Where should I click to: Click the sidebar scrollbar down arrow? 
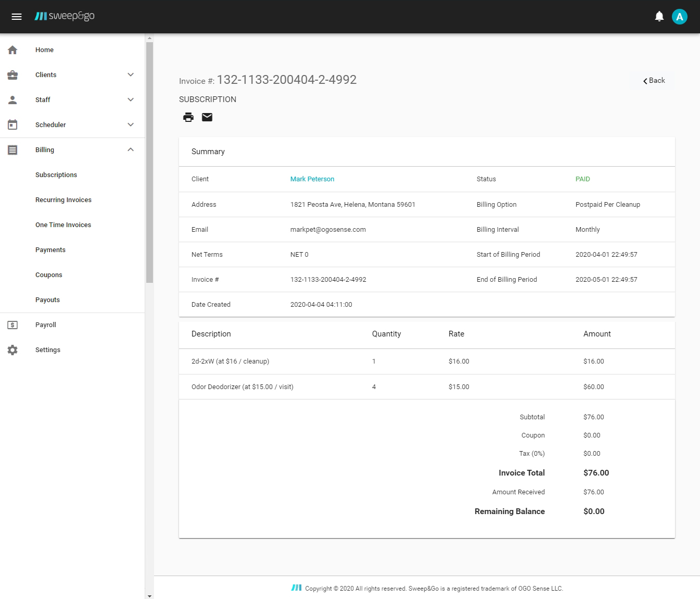[149, 596]
